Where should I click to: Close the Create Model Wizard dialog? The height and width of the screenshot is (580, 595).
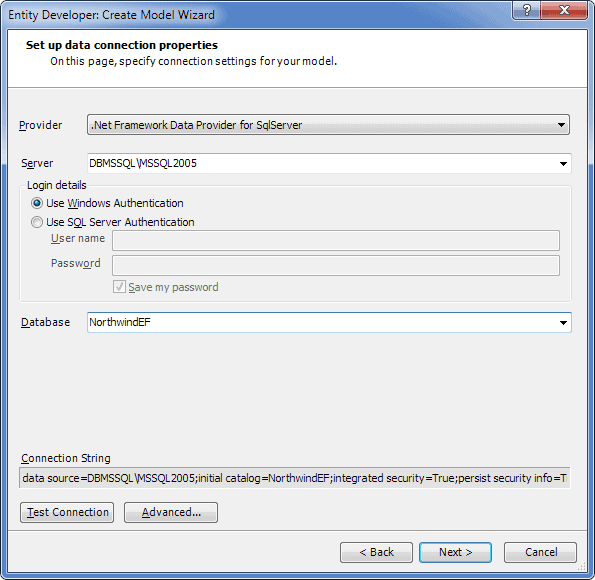pyautogui.click(x=564, y=10)
